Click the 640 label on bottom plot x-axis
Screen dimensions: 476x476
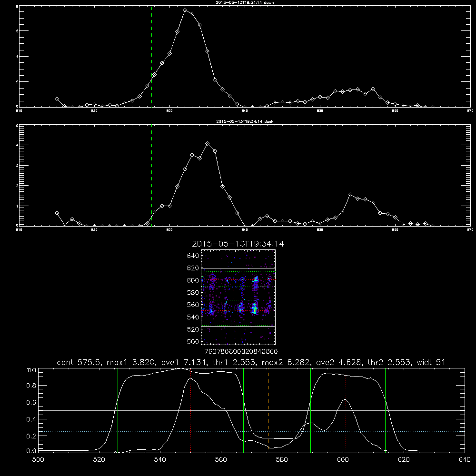point(465,460)
